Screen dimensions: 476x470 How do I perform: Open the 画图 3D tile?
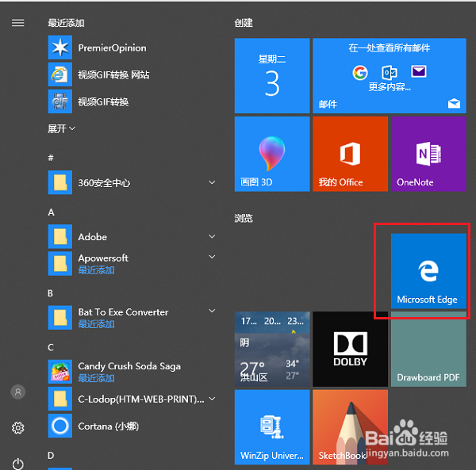[x=272, y=154]
